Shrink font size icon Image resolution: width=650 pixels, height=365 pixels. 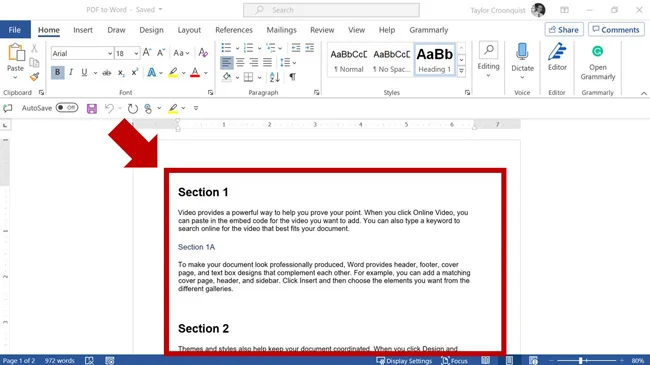tap(161, 53)
